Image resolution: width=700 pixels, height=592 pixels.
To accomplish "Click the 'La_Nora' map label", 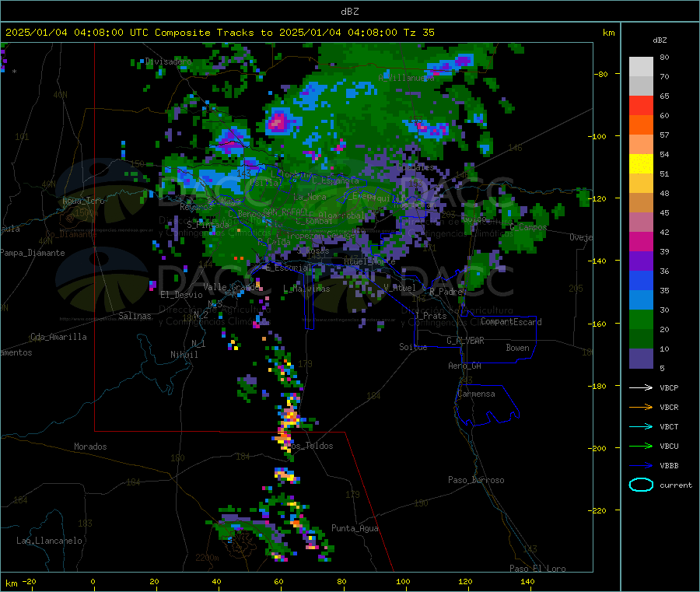I will [x=310, y=197].
